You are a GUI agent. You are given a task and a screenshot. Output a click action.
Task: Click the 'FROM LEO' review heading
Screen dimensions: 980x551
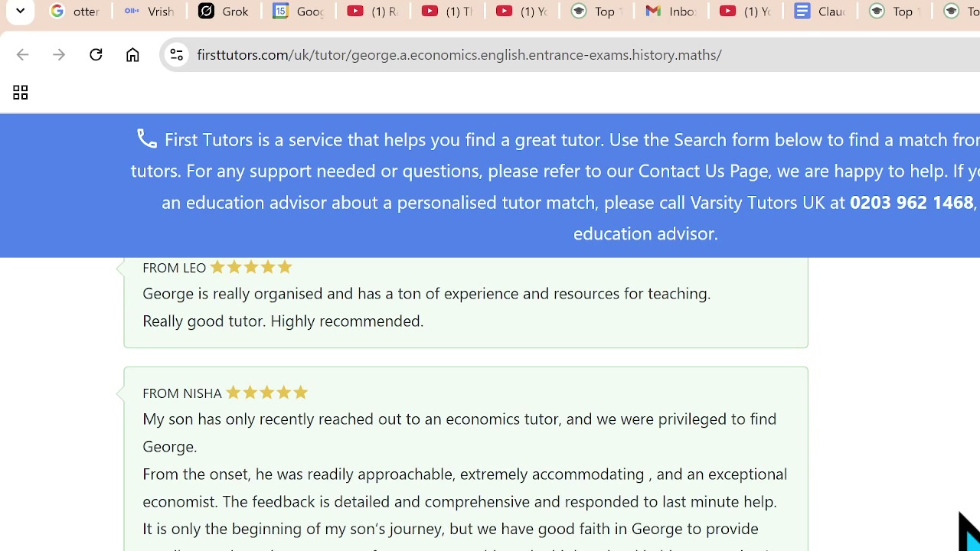coord(174,268)
